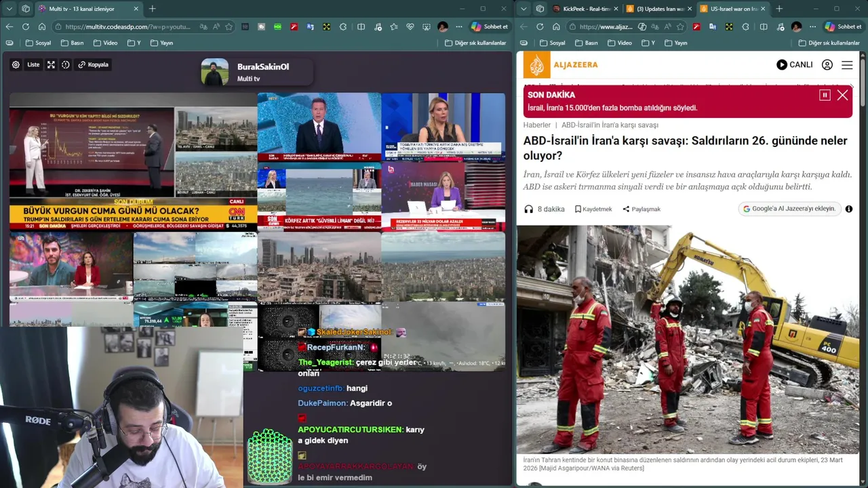Click home icon in left browser
Image resolution: width=868 pixels, height=488 pixels.
pos(42,26)
